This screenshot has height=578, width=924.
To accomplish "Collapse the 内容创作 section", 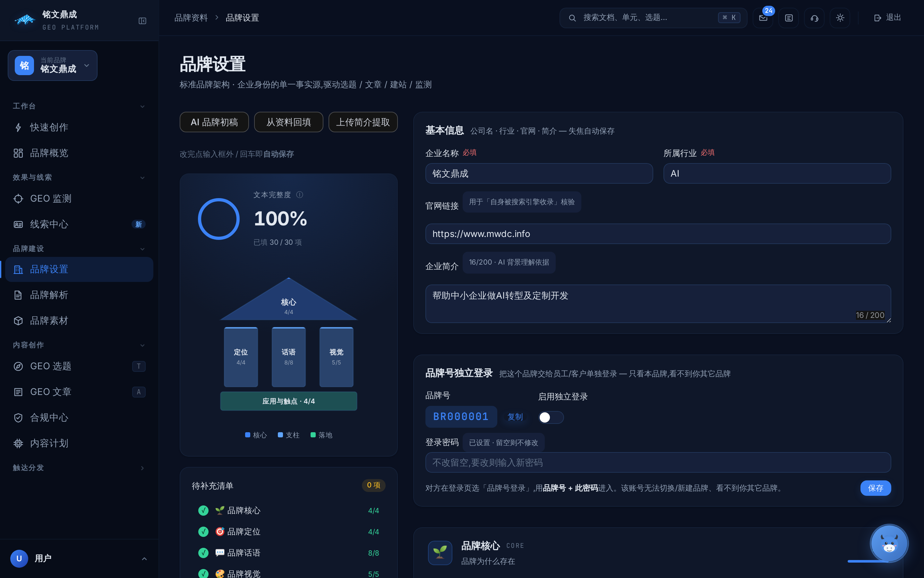I will tap(142, 345).
